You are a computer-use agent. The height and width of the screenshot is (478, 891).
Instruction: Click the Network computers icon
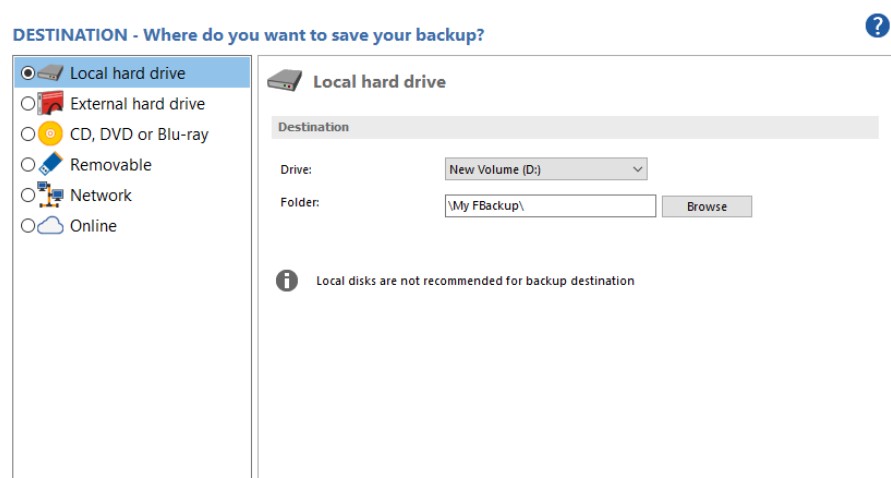(51, 195)
